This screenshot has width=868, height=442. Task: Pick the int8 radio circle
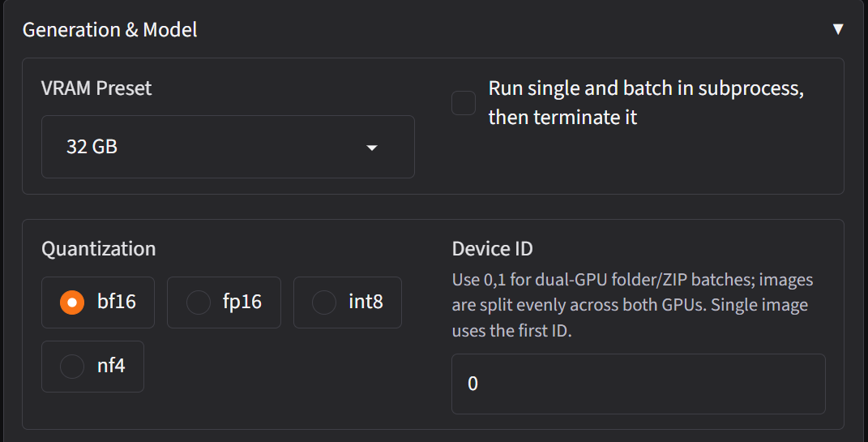(324, 303)
